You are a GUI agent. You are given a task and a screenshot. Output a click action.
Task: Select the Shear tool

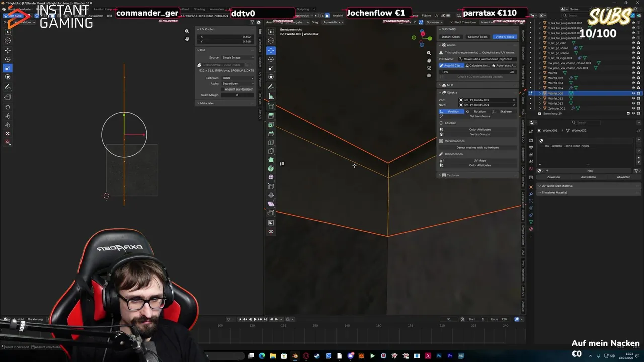(271, 204)
